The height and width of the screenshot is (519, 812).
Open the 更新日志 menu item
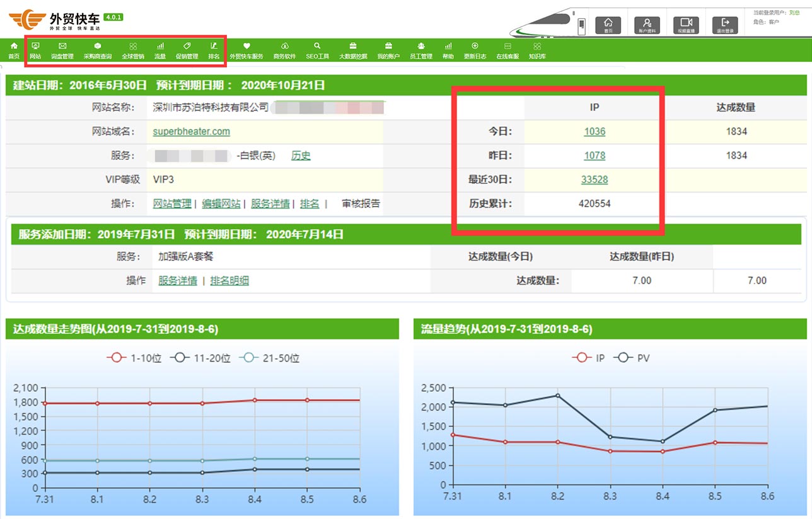[475, 50]
